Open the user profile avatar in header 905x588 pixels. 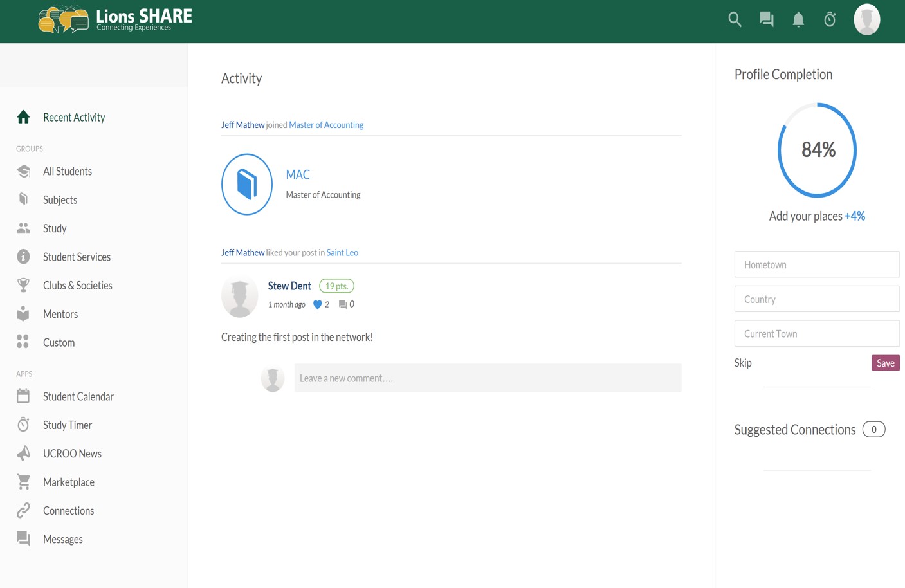pyautogui.click(x=866, y=19)
